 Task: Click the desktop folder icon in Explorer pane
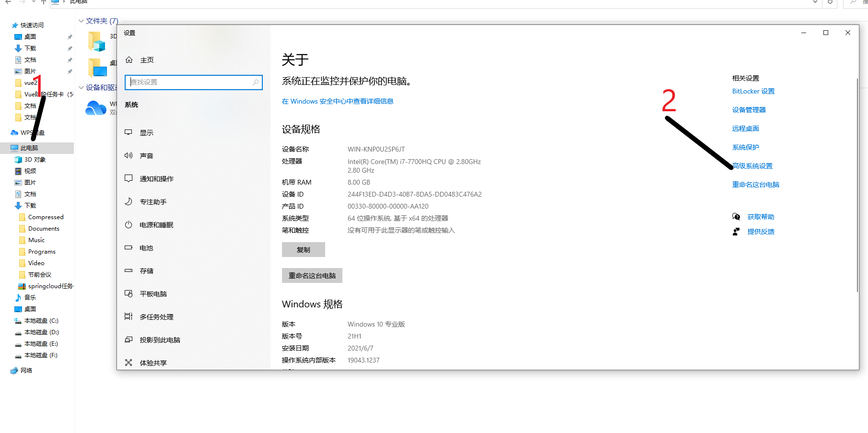(x=98, y=67)
